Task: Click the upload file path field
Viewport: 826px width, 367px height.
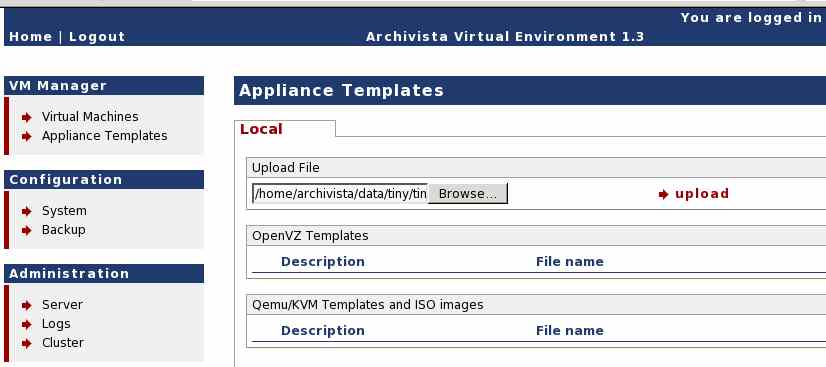Action: tap(340, 194)
